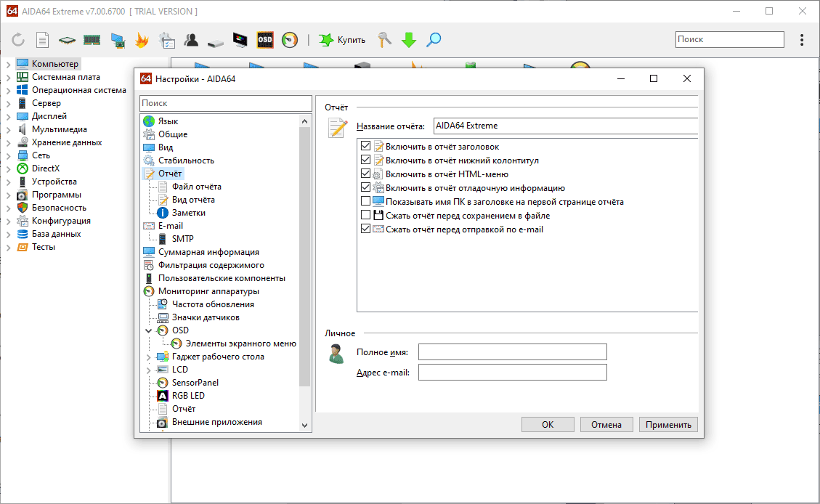820x504 pixels.
Task: Toggle Сжать отчёт перед отправкой по e-mail
Action: point(365,229)
